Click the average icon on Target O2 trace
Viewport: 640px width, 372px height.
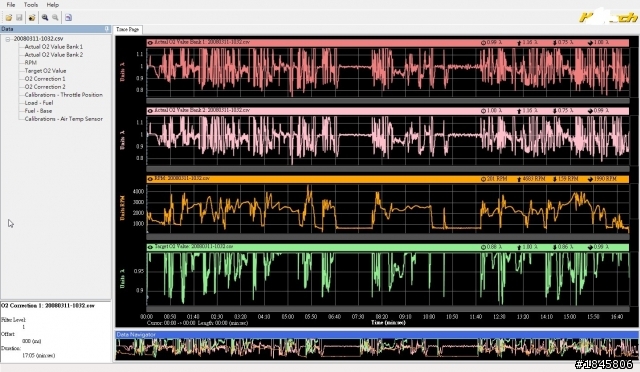coord(590,247)
